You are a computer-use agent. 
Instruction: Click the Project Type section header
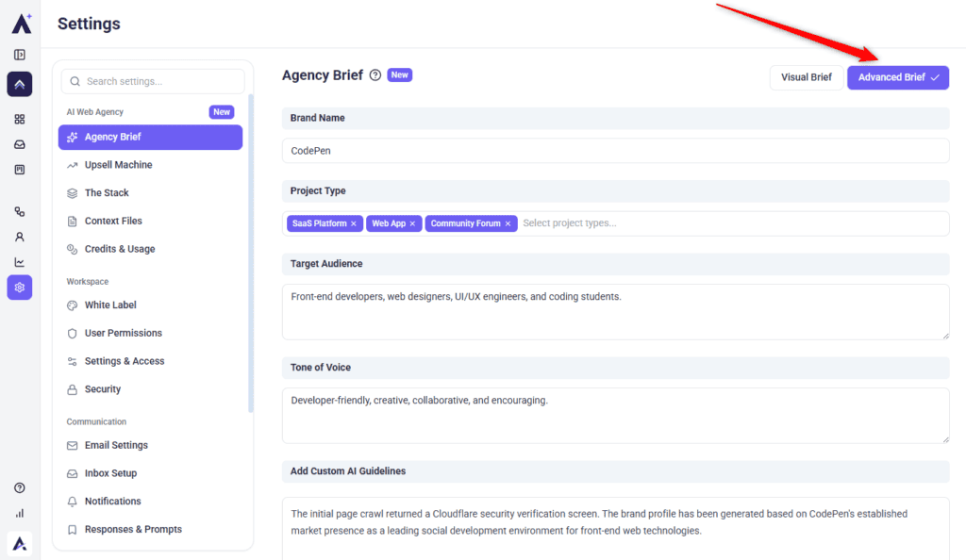615,190
